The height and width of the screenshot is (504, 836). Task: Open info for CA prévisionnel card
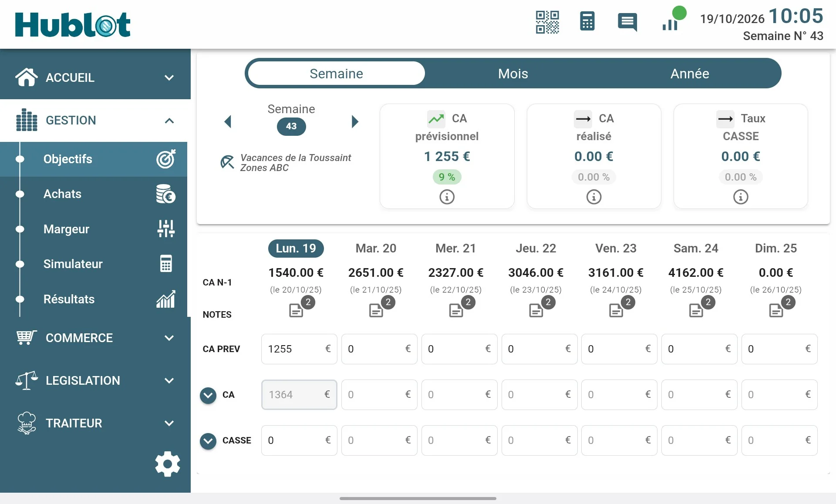(447, 197)
